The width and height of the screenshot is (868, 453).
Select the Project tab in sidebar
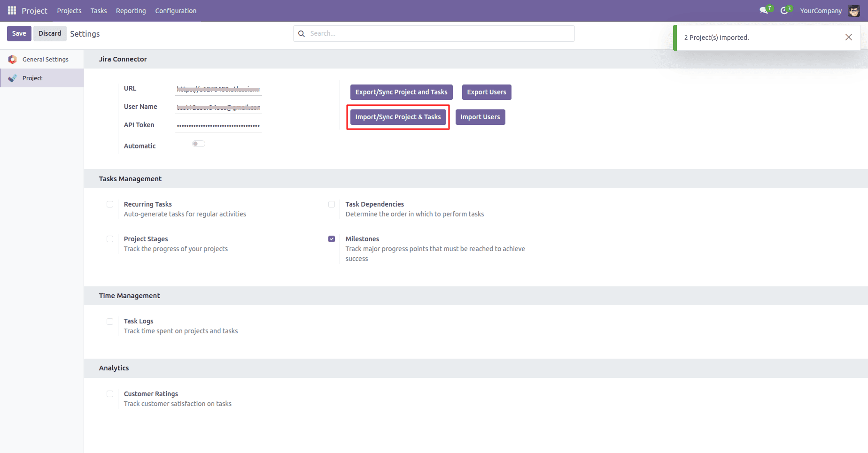42,78
